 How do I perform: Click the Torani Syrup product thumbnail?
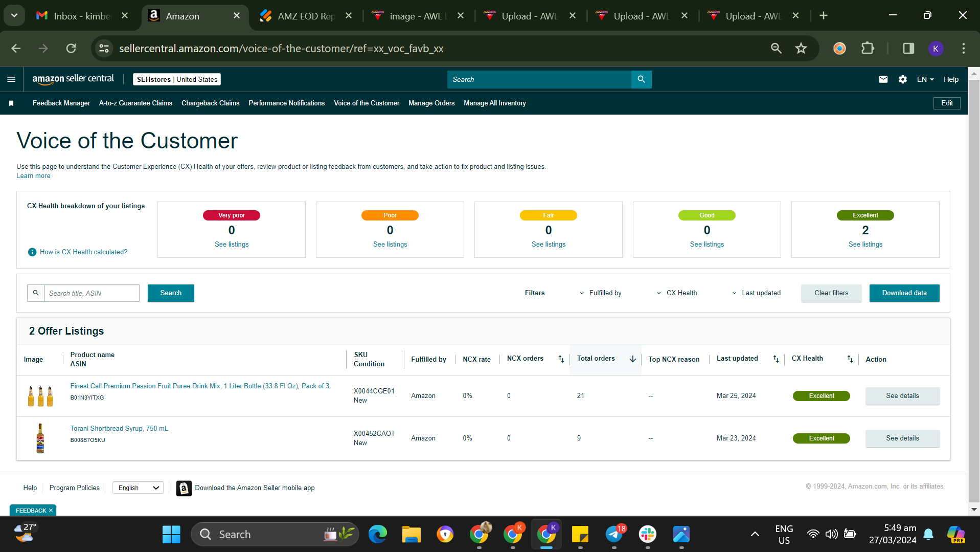(40, 438)
